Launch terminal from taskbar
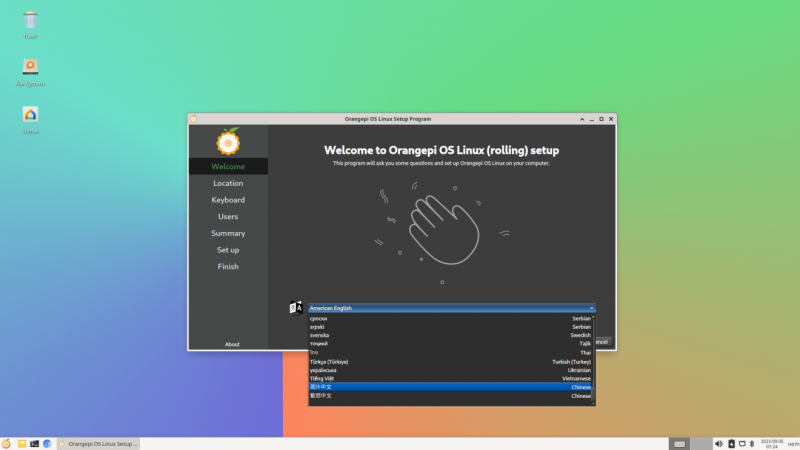800x450 pixels. coord(34,444)
